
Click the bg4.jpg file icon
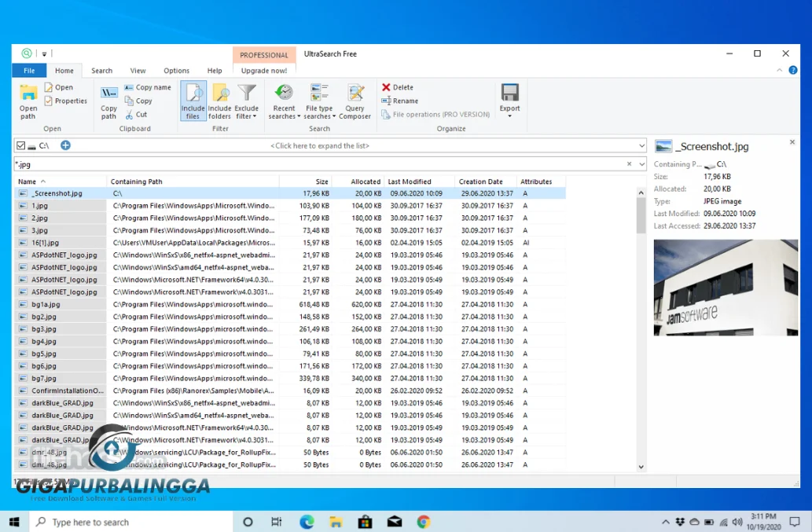coord(23,342)
